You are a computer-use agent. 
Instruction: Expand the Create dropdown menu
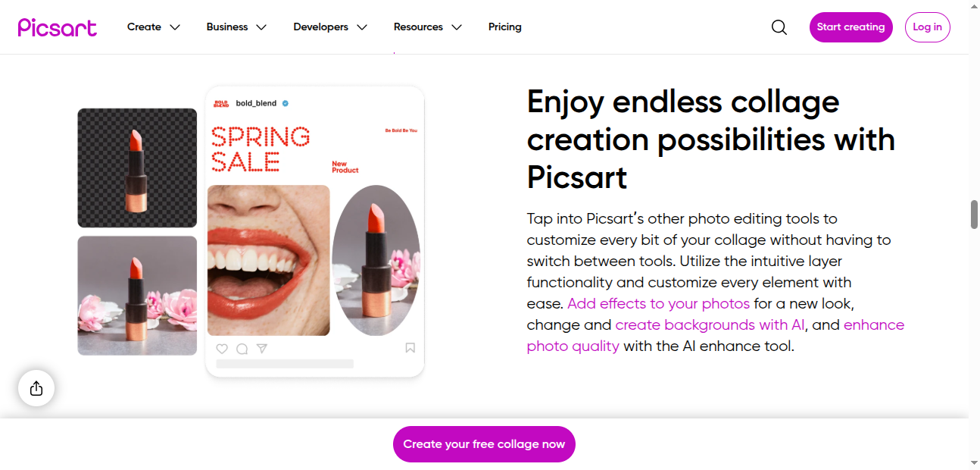154,27
